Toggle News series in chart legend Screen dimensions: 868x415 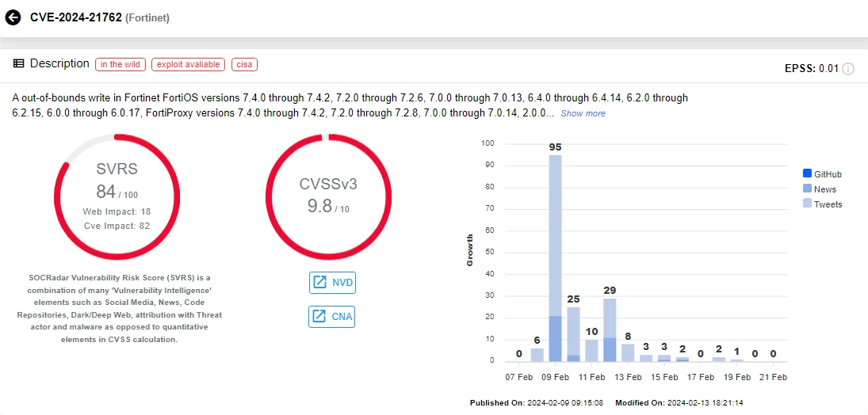pos(819,189)
